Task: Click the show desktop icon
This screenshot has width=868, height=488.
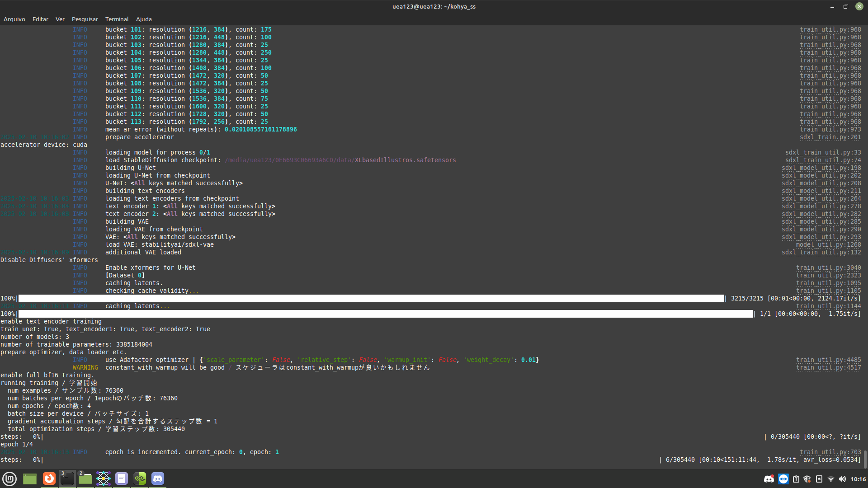Action: click(x=30, y=479)
